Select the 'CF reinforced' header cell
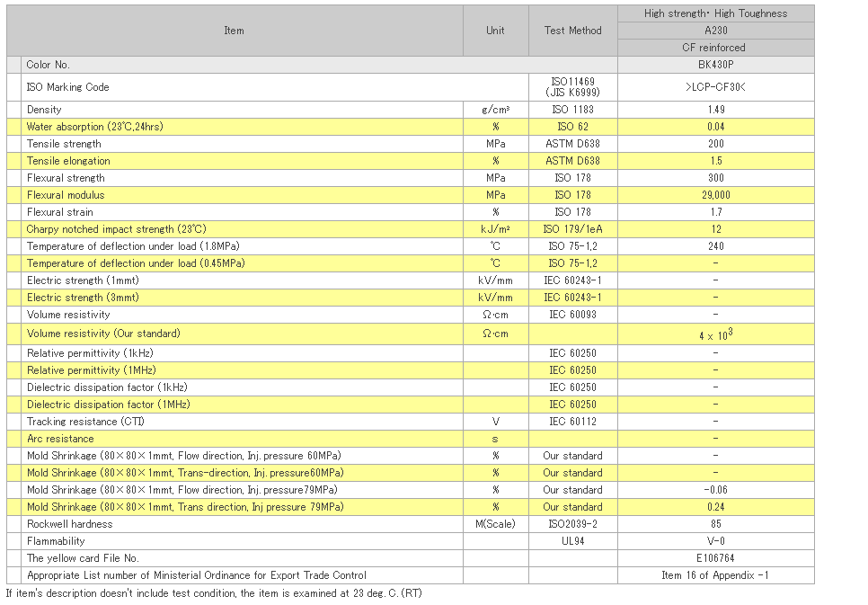 click(715, 48)
